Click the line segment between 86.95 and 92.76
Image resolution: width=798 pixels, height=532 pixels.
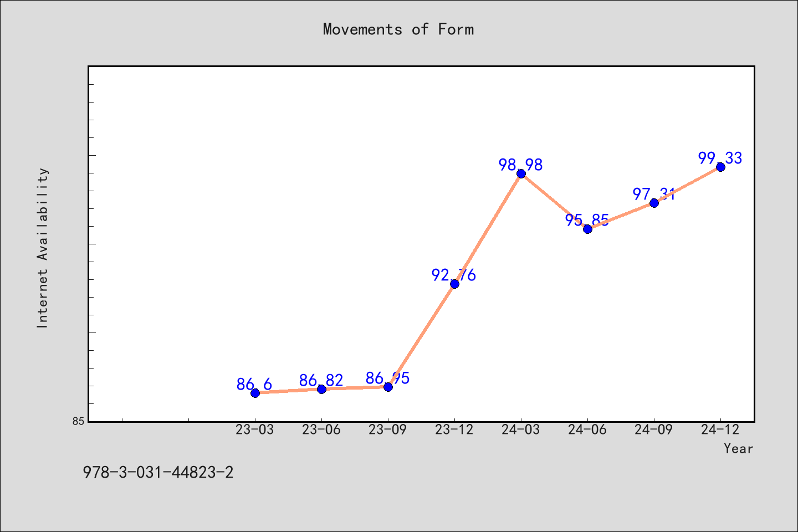421,335
